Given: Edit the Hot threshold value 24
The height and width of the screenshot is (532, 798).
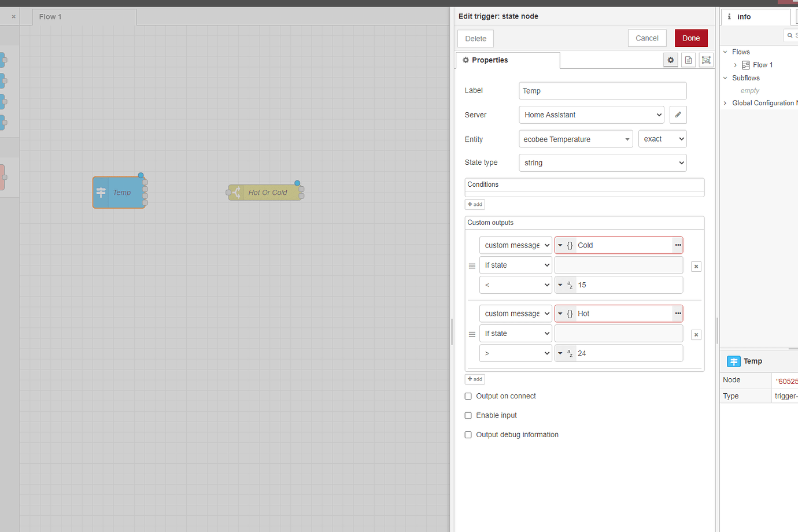Looking at the screenshot, I should [629, 353].
